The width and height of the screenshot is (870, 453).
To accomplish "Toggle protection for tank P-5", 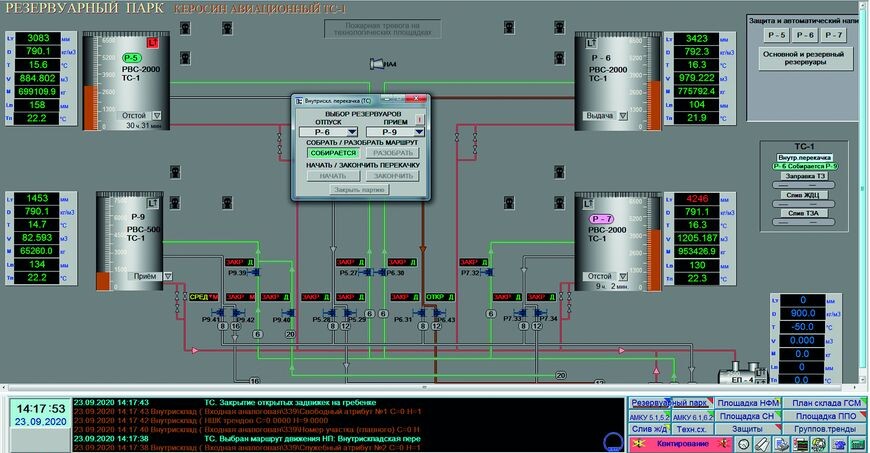I will click(x=776, y=35).
